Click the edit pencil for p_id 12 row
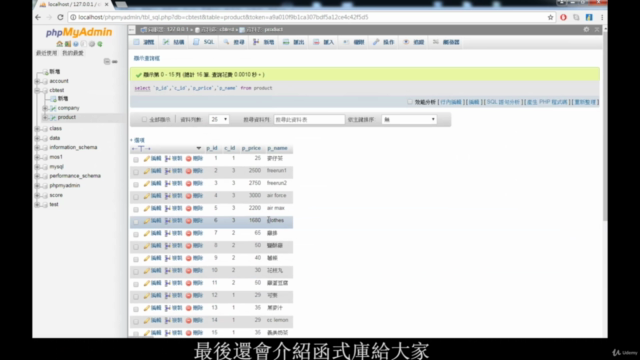Image resolution: width=640 pixels, height=360 pixels. 147,296
